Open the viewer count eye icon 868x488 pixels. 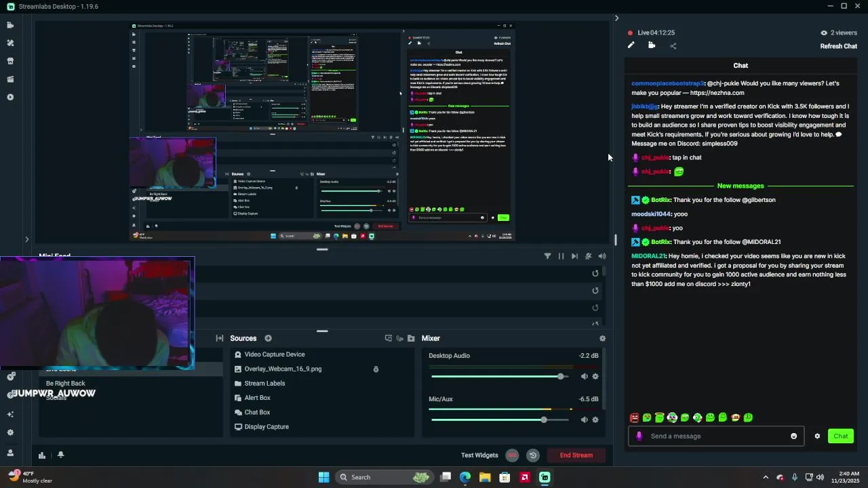[824, 33]
